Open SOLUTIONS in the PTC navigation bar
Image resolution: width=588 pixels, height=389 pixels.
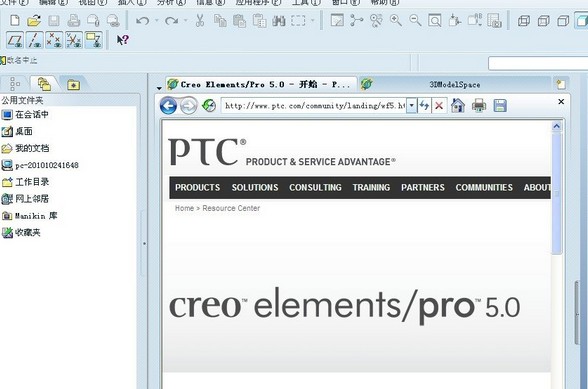point(255,187)
